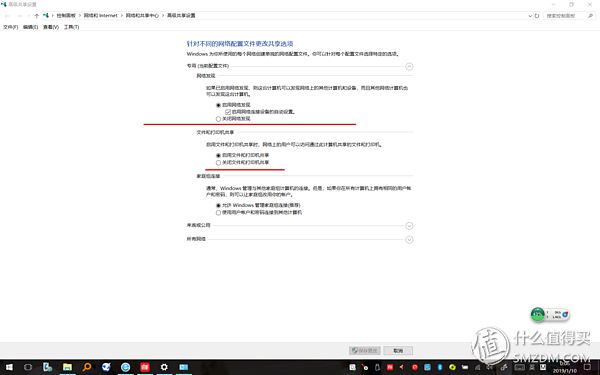
Task: Open the blue round browser icon on taskbar
Action: pyautogui.click(x=125, y=367)
